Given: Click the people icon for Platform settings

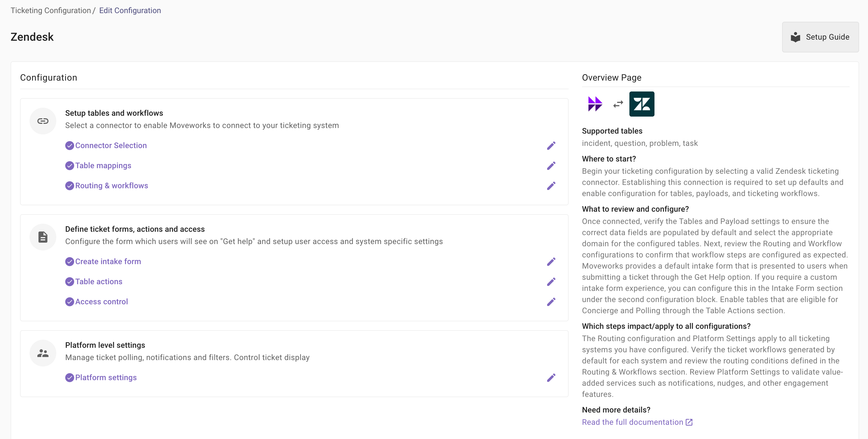Looking at the screenshot, I should click(x=43, y=353).
